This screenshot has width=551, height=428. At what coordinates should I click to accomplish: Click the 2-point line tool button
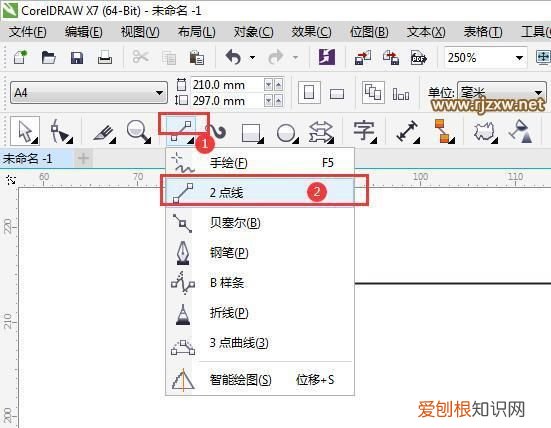(x=181, y=131)
